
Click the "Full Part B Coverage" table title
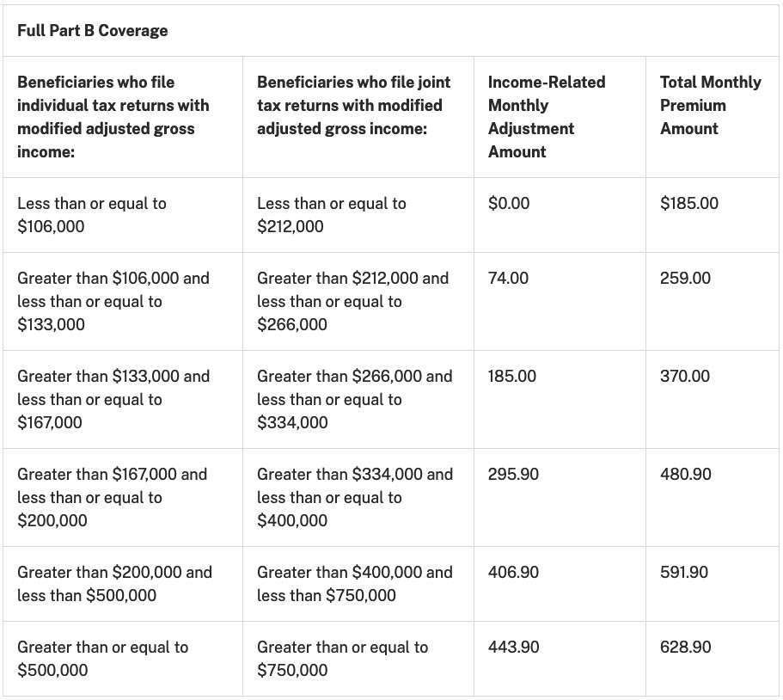pyautogui.click(x=92, y=31)
